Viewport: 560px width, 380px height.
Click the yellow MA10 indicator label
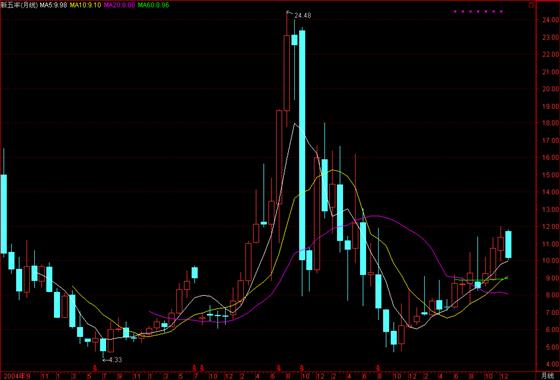(85, 5)
